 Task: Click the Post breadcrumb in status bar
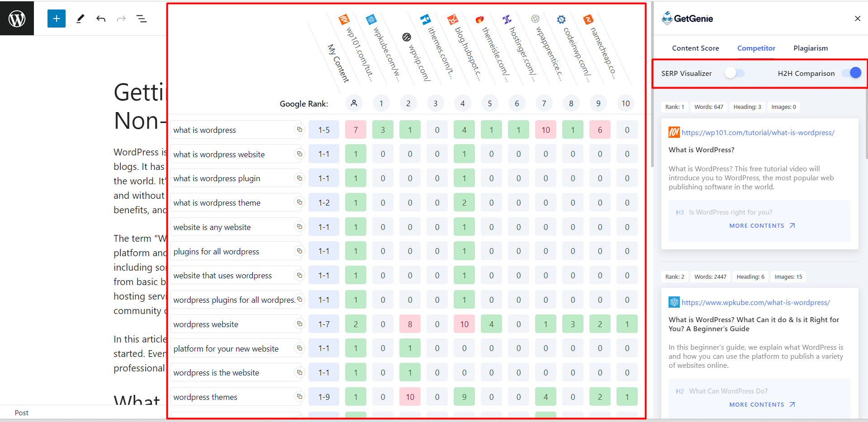pos(21,413)
